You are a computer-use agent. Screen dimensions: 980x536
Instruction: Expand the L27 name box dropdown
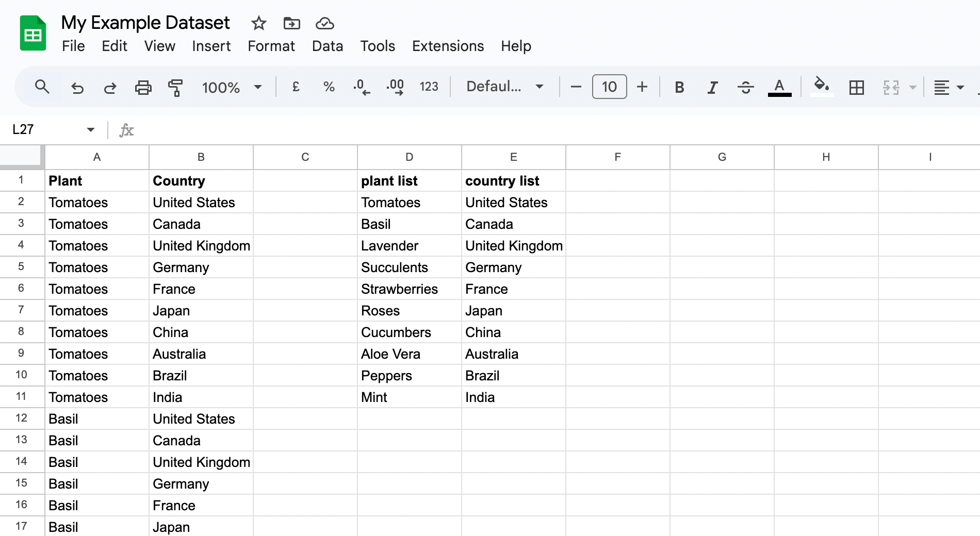point(91,129)
